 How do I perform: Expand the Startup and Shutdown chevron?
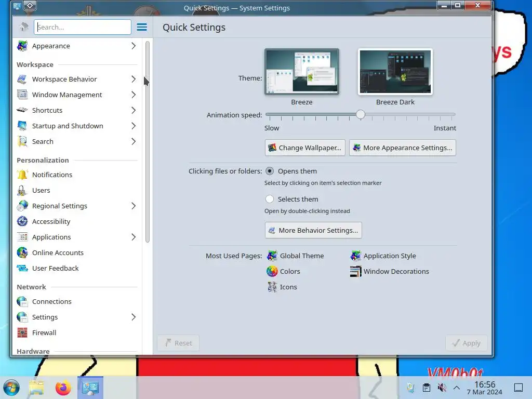pos(134,126)
